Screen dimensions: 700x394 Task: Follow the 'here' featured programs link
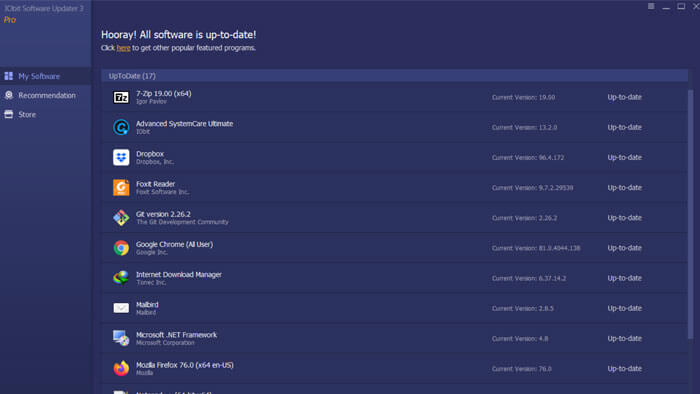[x=123, y=48]
